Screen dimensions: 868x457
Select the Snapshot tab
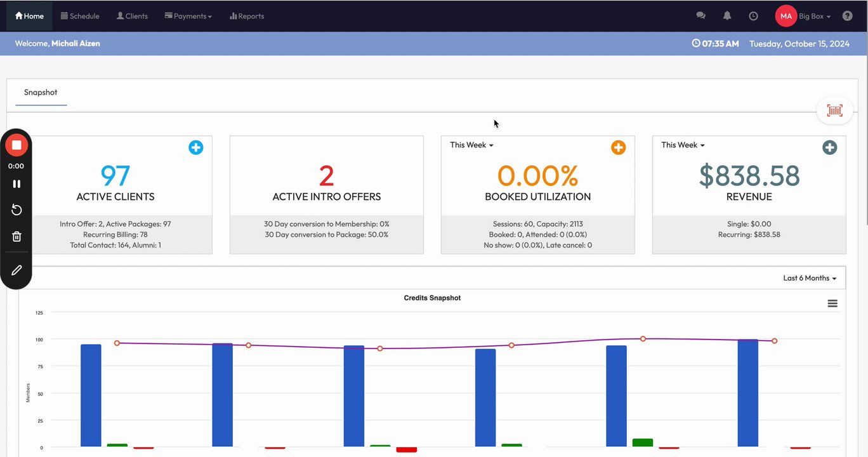41,93
